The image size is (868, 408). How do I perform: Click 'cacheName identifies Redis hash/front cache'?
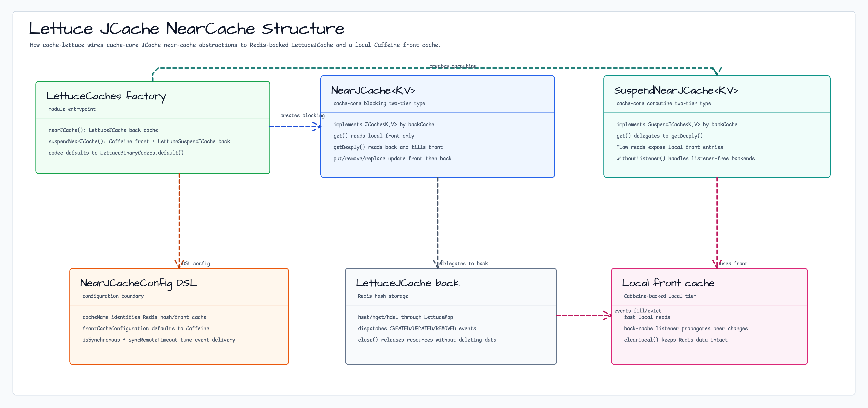pyautogui.click(x=144, y=317)
